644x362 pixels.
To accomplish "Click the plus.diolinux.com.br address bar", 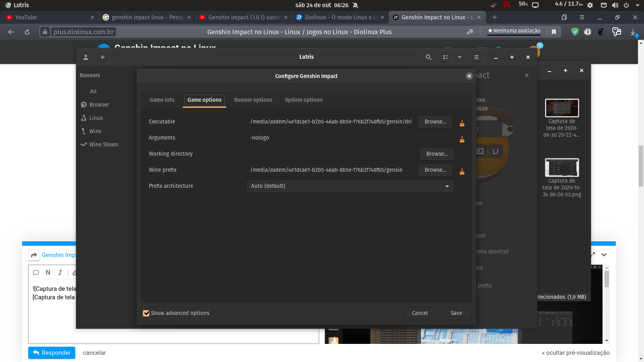I will (x=84, y=32).
